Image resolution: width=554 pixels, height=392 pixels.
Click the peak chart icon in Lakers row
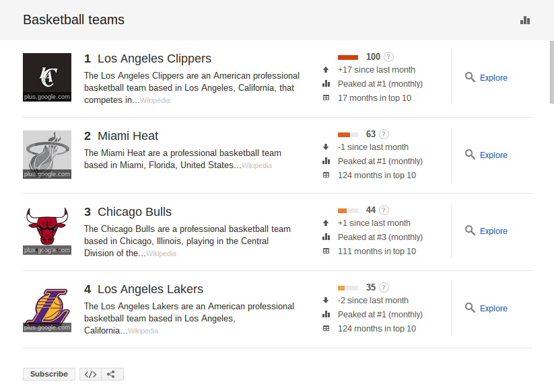pyautogui.click(x=326, y=314)
